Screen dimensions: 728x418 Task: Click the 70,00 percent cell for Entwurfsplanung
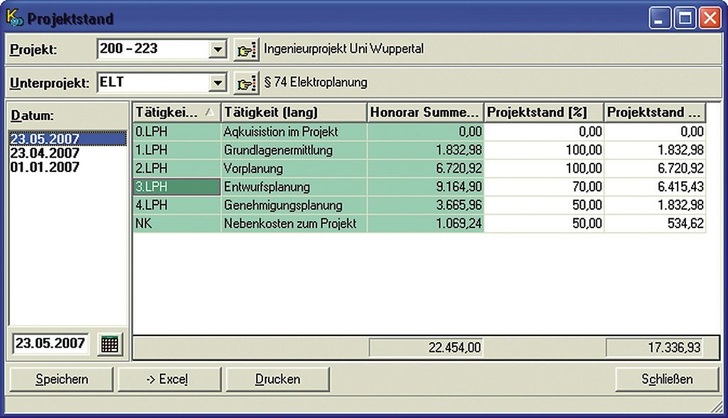point(544,186)
